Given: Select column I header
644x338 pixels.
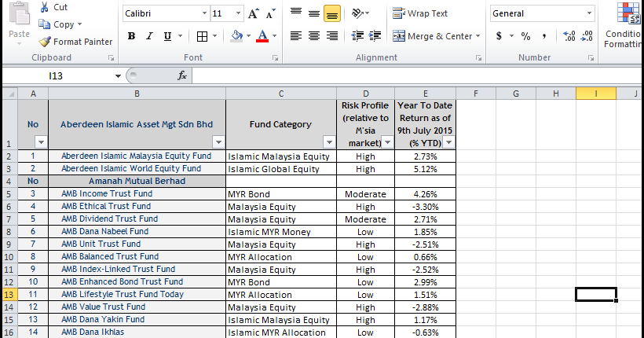Looking at the screenshot, I should (x=596, y=94).
